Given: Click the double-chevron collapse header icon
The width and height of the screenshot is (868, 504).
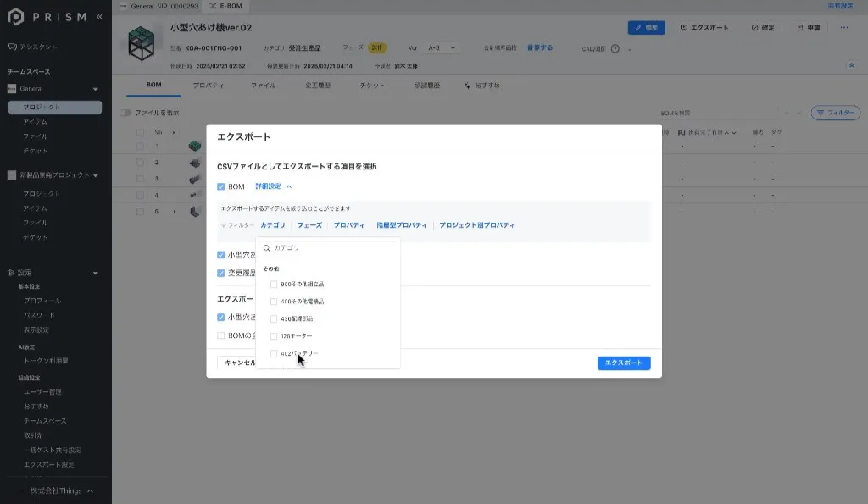Looking at the screenshot, I should [x=850, y=65].
